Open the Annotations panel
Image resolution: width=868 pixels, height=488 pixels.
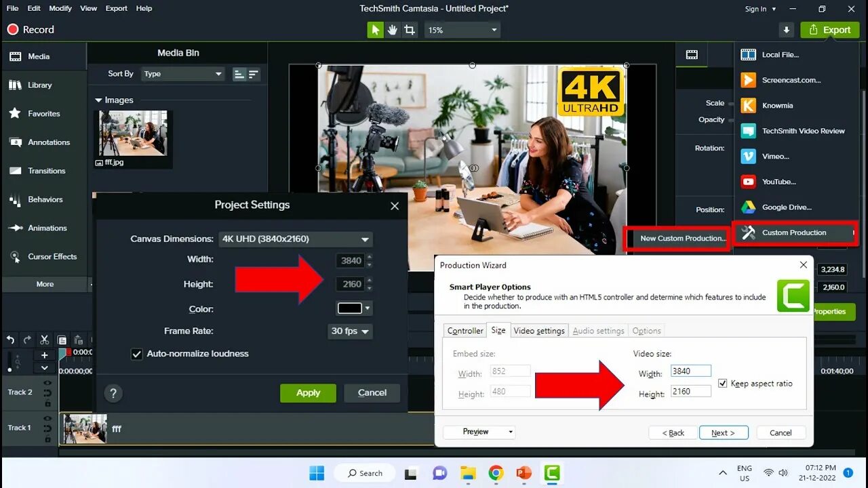pos(43,142)
